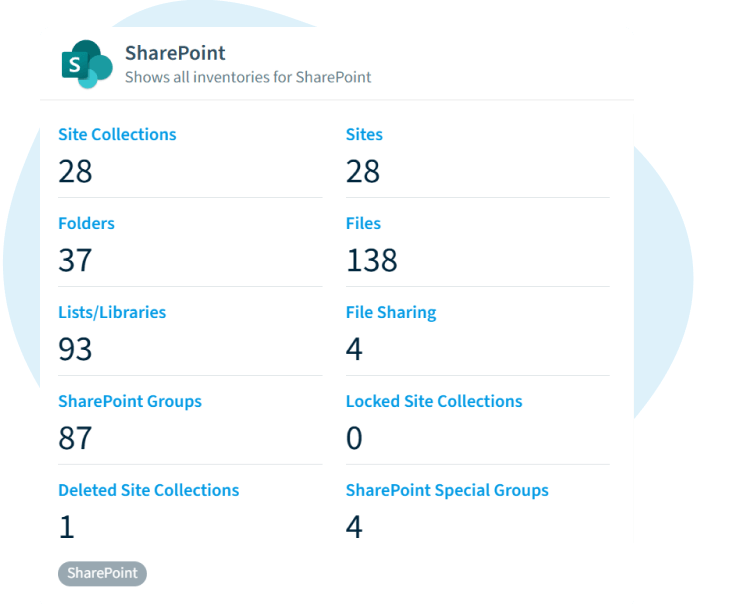Click the Sites count 28
The image size is (734, 604).
[x=363, y=171]
